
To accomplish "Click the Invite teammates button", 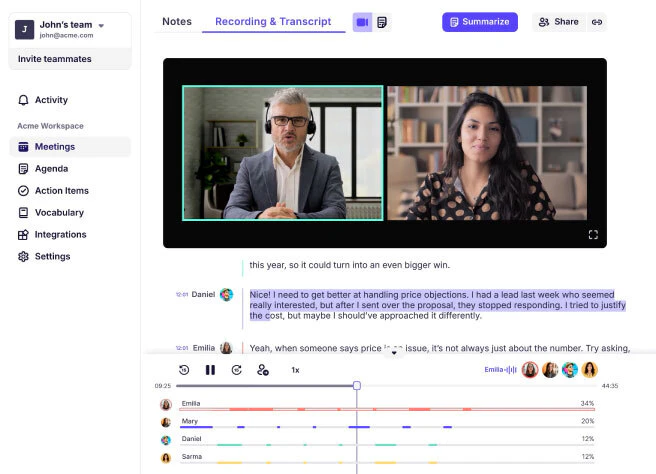I will click(x=55, y=59).
